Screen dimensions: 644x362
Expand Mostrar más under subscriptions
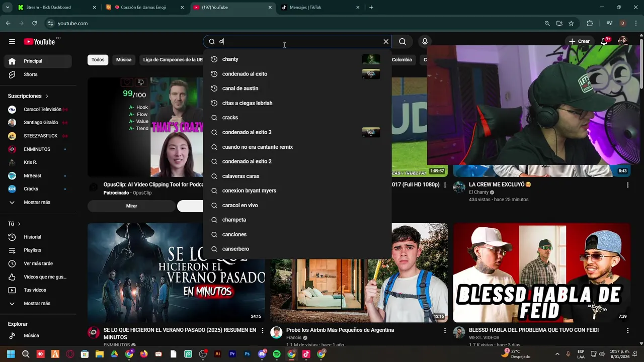pyautogui.click(x=39, y=202)
